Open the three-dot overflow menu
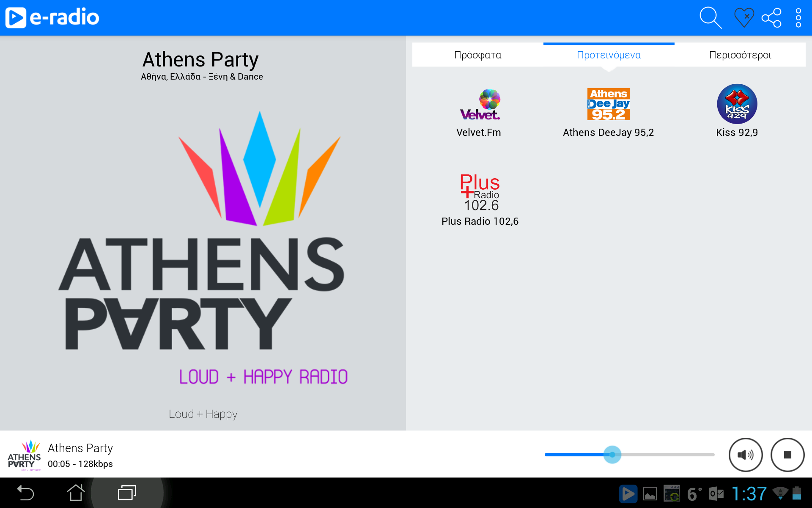This screenshot has width=812, height=508. point(798,18)
